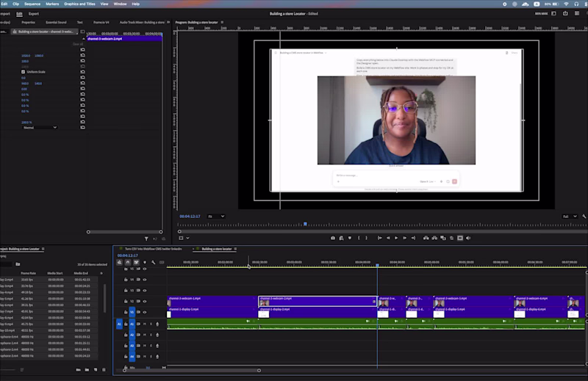This screenshot has width=588, height=381.
Task: Toggle V2 track visibility eye
Action: pos(145,301)
